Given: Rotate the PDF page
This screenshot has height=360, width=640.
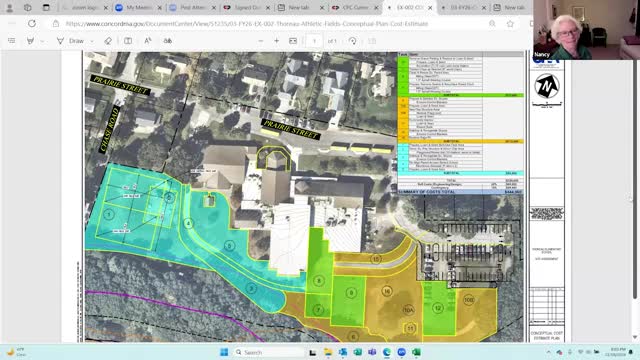Looking at the screenshot, I should pos(353,41).
